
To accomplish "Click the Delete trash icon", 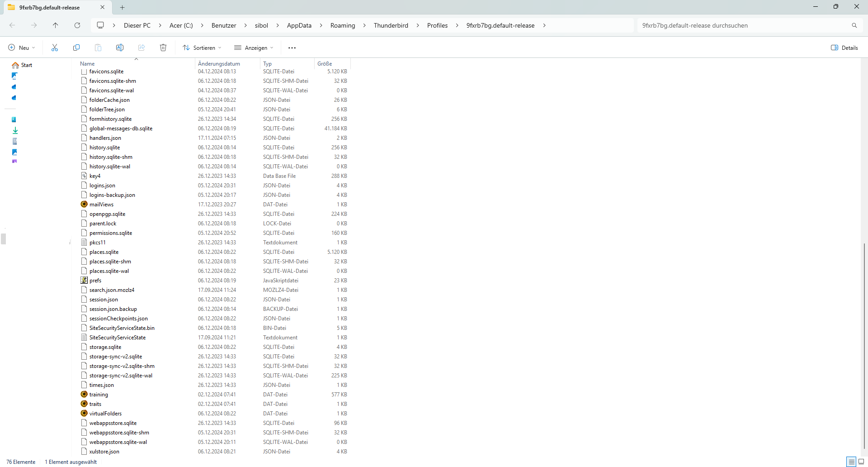I will (163, 48).
